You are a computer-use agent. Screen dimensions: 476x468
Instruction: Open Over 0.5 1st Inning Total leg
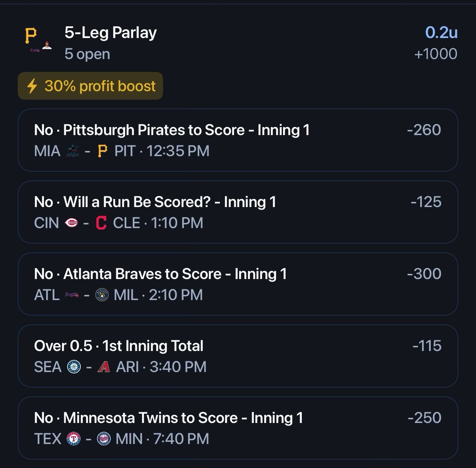click(238, 356)
